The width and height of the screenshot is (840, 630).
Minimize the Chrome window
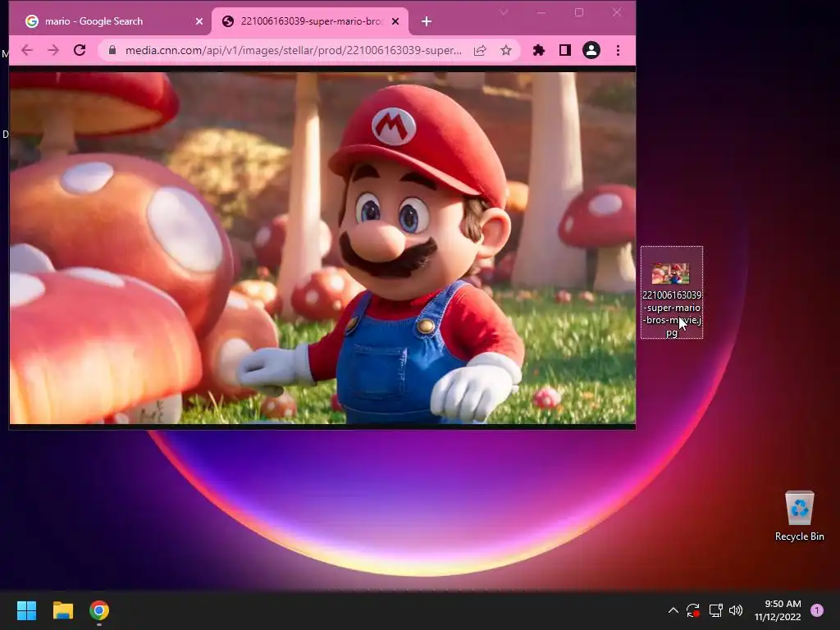541,12
